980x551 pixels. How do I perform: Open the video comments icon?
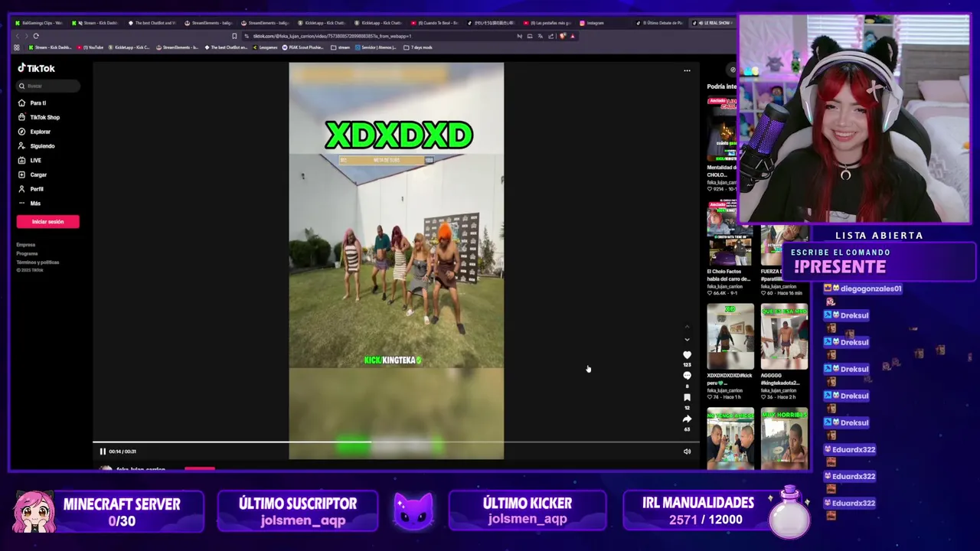click(687, 376)
